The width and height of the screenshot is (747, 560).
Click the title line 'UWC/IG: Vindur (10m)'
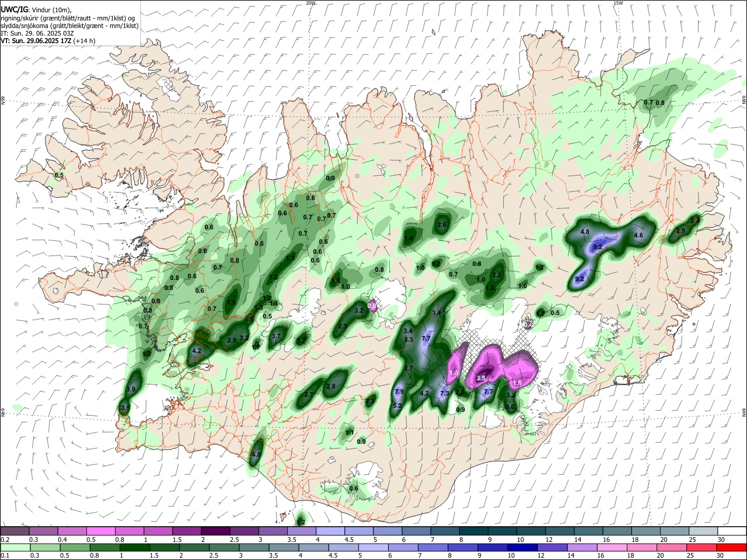(x=35, y=9)
